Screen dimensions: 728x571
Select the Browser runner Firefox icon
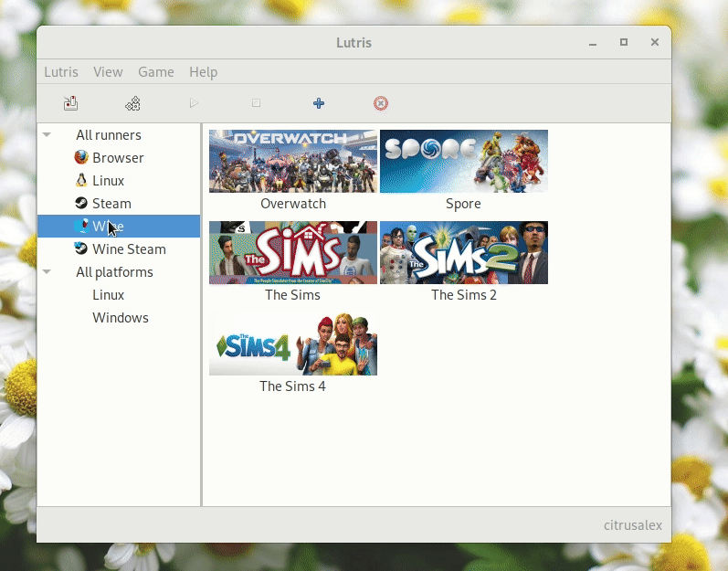(x=81, y=157)
